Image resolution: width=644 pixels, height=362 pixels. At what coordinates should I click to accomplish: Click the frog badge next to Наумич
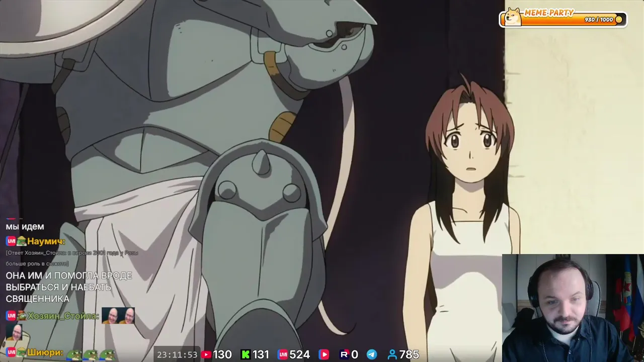(x=22, y=241)
